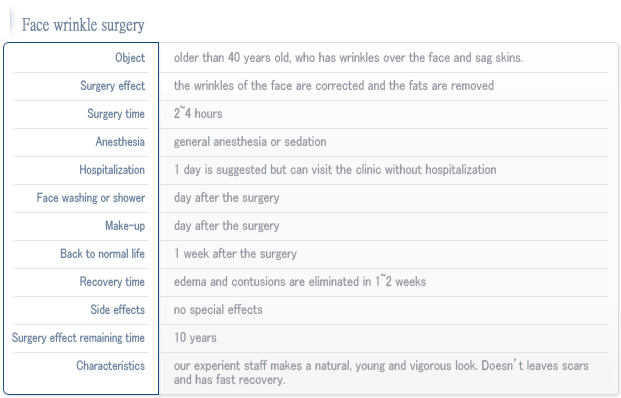Click the 'Surgery effect' label
This screenshot has width=621, height=398.
tap(112, 86)
